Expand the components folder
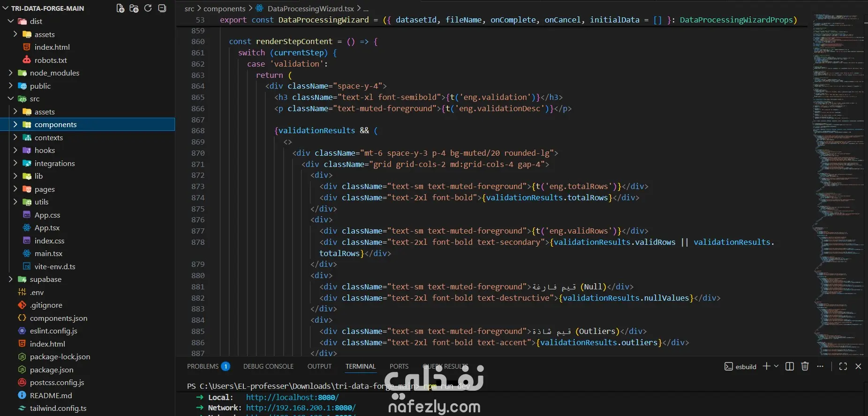Screen dimensions: 868x416 (15, 124)
